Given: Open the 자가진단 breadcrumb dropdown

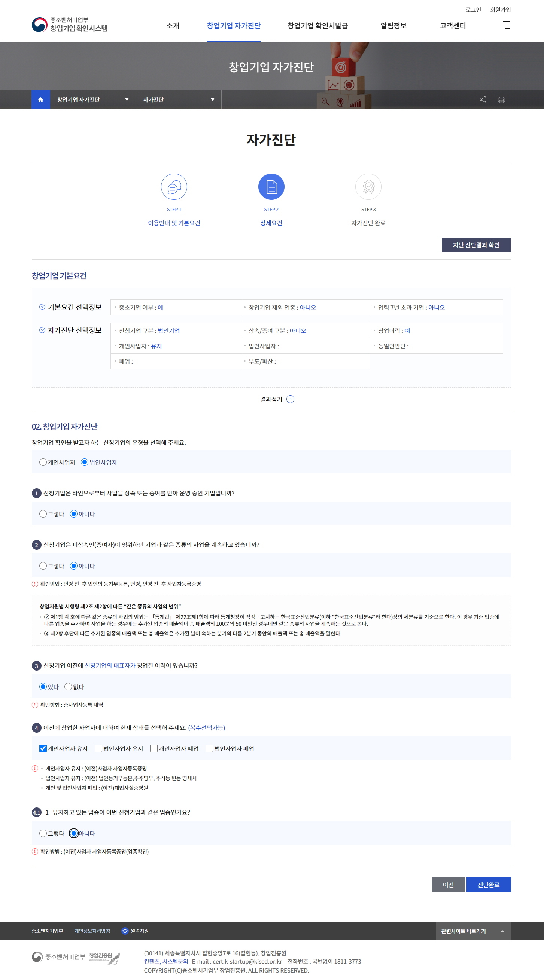Looking at the screenshot, I should click(x=179, y=100).
